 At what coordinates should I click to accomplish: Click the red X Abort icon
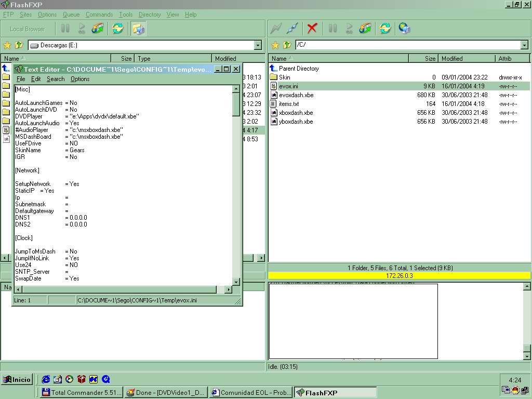click(x=312, y=28)
